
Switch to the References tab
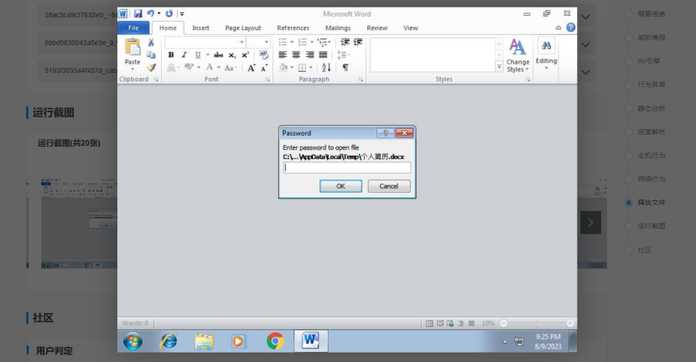click(293, 28)
